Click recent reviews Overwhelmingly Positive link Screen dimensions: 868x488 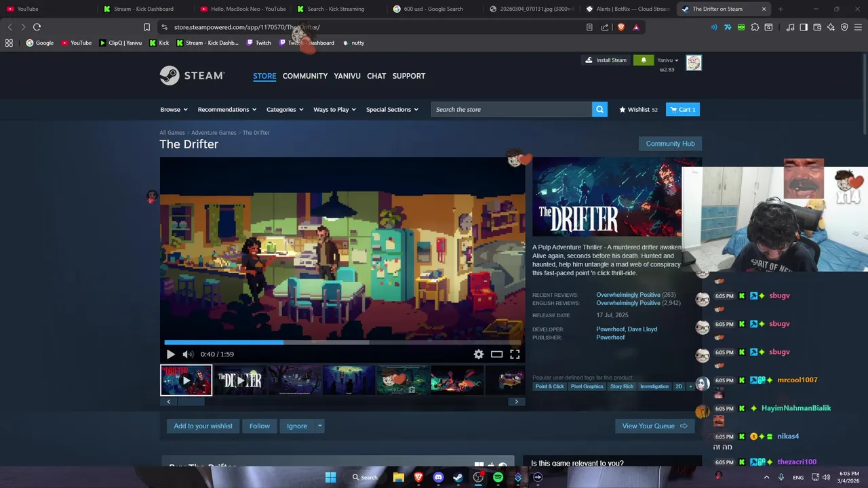coord(628,295)
